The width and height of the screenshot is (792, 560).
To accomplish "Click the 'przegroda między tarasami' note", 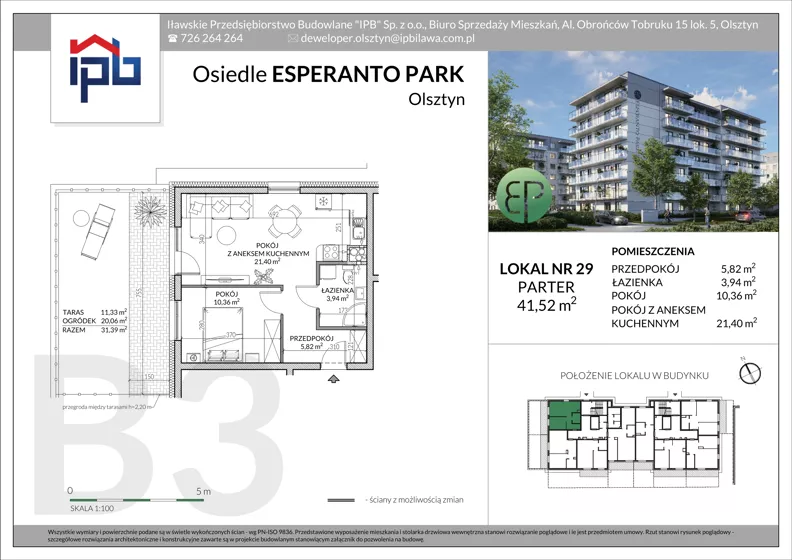I will click(107, 406).
